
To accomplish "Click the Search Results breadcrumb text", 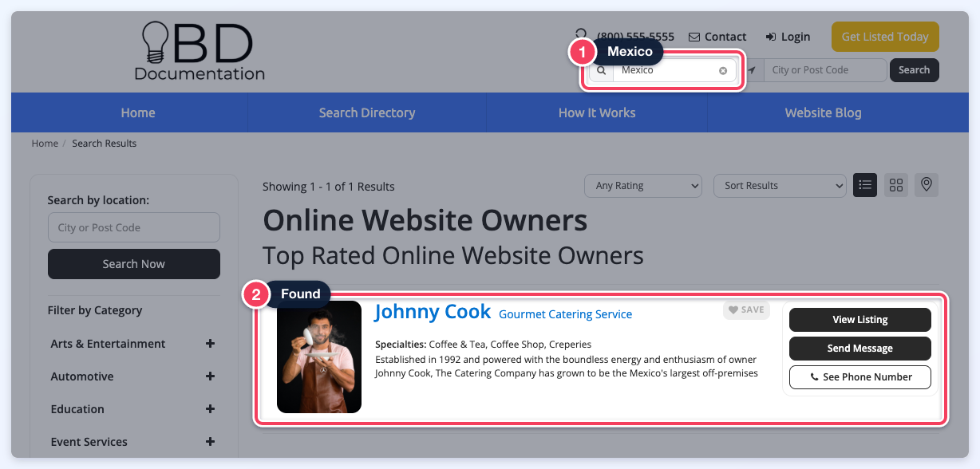I will point(105,144).
